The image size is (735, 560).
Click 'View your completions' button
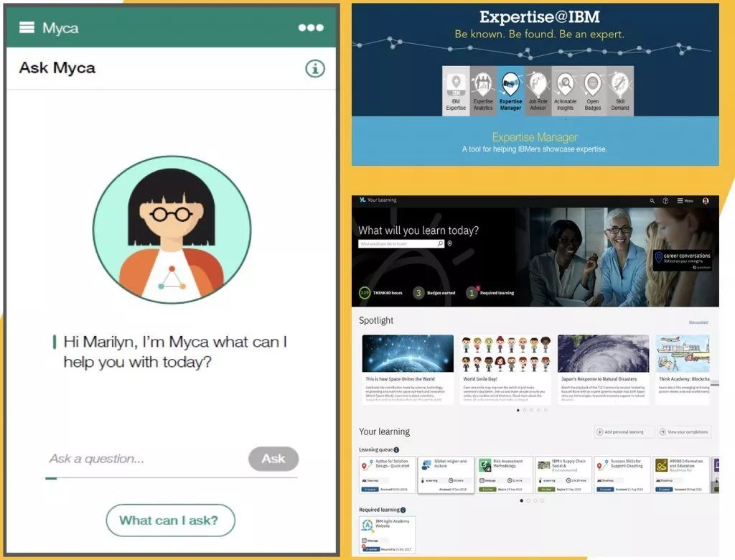pos(684,432)
